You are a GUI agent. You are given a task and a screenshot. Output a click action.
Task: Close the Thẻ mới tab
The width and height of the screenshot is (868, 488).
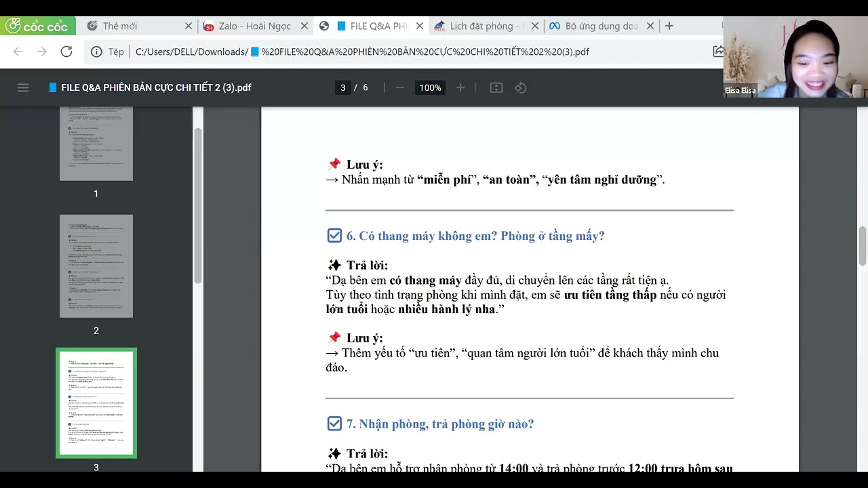pyautogui.click(x=189, y=26)
